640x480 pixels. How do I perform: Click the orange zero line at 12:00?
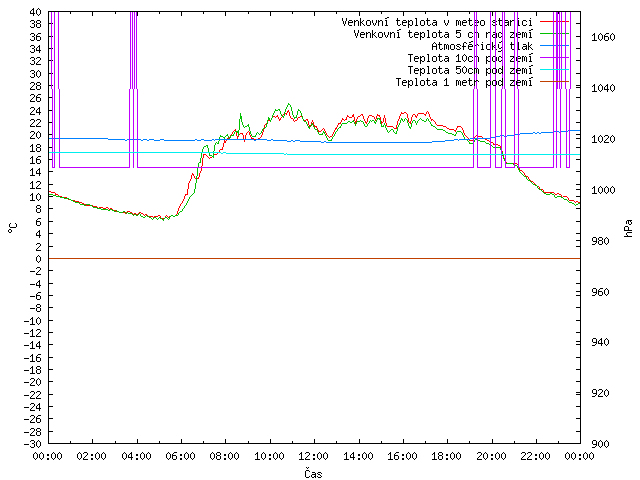pos(314,258)
